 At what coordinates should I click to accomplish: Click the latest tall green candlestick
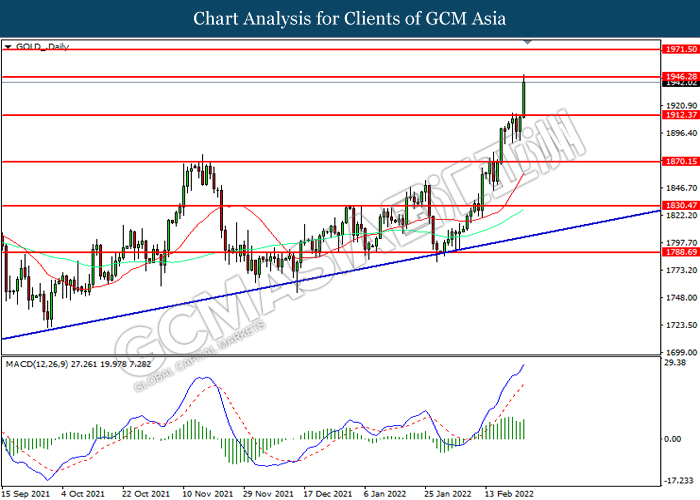tap(523, 98)
